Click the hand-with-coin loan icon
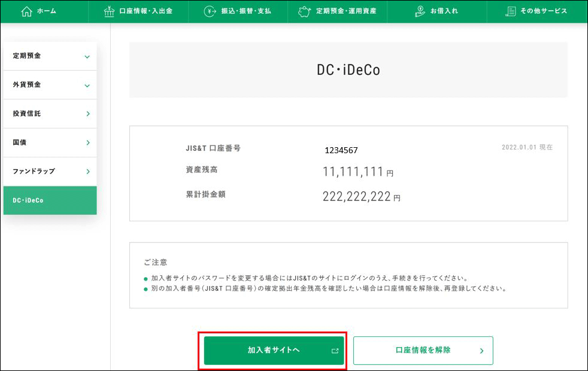Viewport: 588px width, 371px height. [x=420, y=11]
